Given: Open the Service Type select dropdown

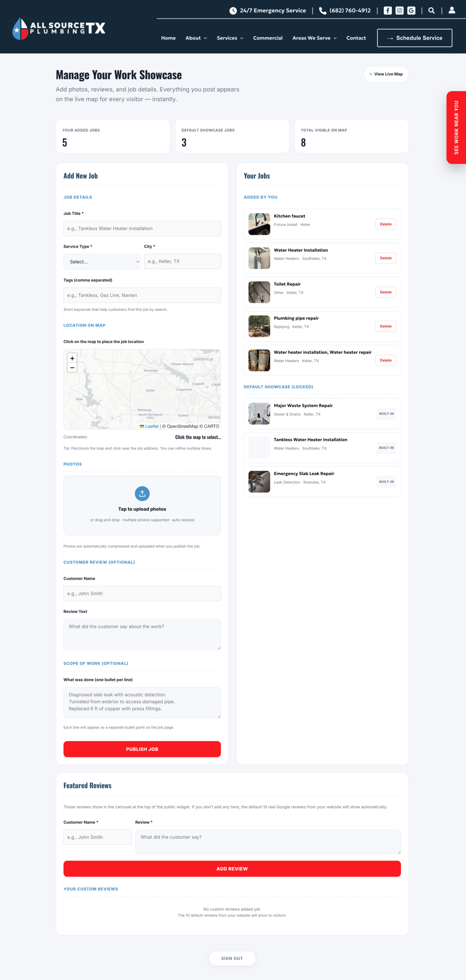Looking at the screenshot, I should point(102,262).
